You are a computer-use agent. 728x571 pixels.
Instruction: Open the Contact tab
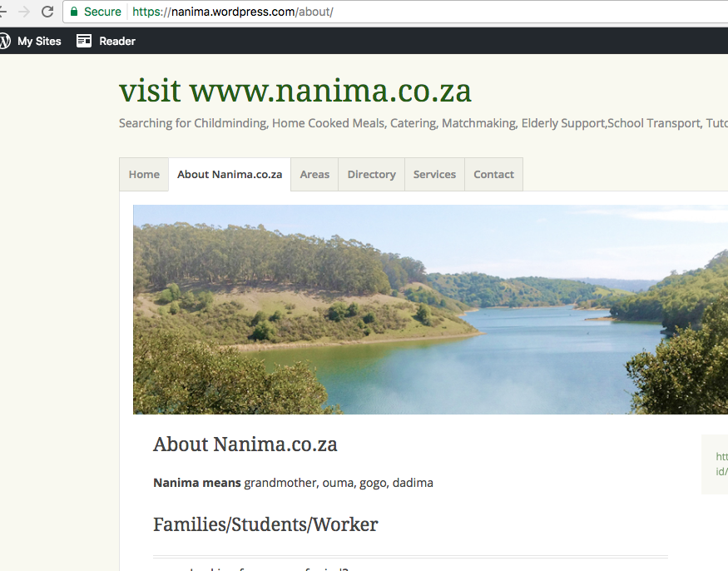pyautogui.click(x=493, y=174)
